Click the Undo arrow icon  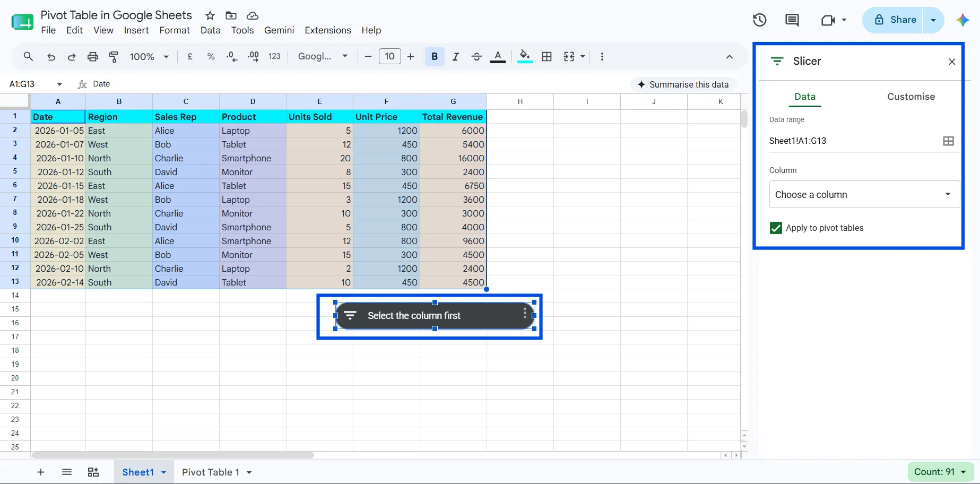pos(51,57)
